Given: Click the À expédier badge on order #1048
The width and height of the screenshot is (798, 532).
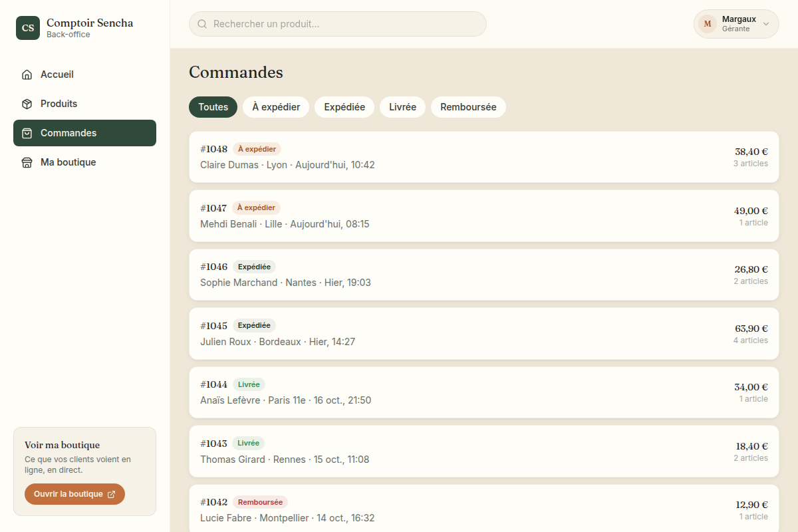Looking at the screenshot, I should pyautogui.click(x=257, y=149).
